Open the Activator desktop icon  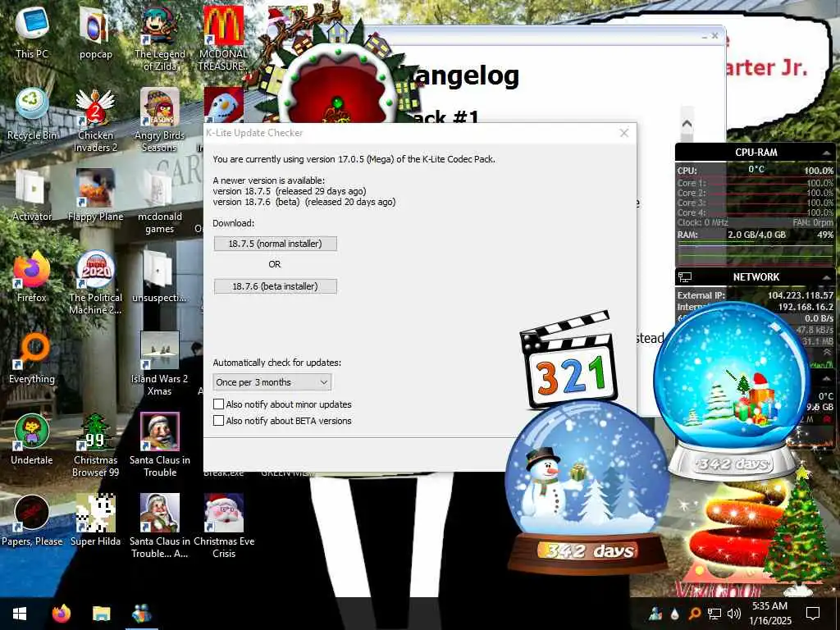pyautogui.click(x=32, y=195)
